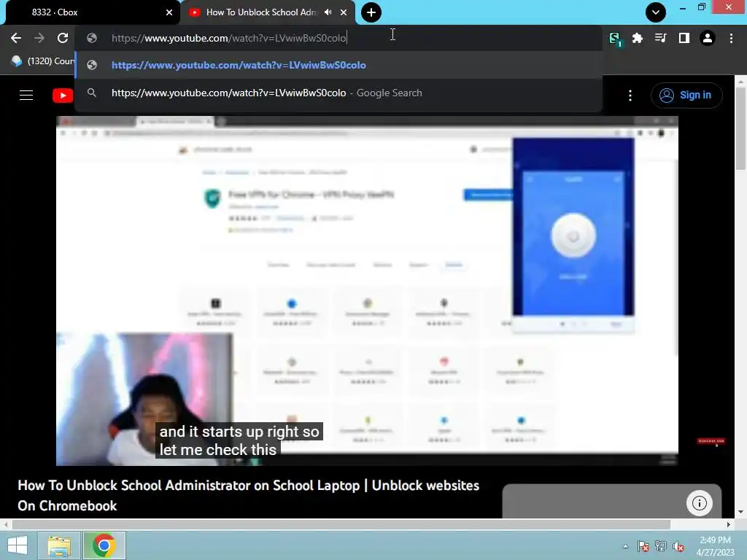
Task: Click the video player to pause
Action: point(367,290)
